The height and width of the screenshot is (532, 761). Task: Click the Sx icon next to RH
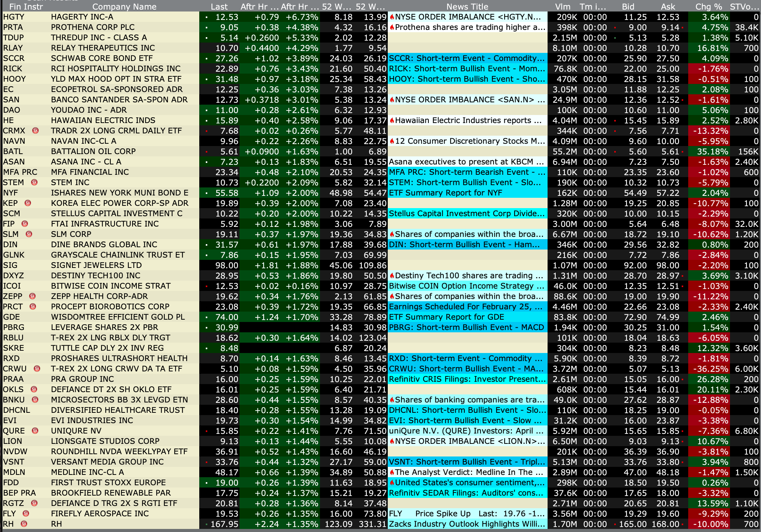click(x=24, y=524)
